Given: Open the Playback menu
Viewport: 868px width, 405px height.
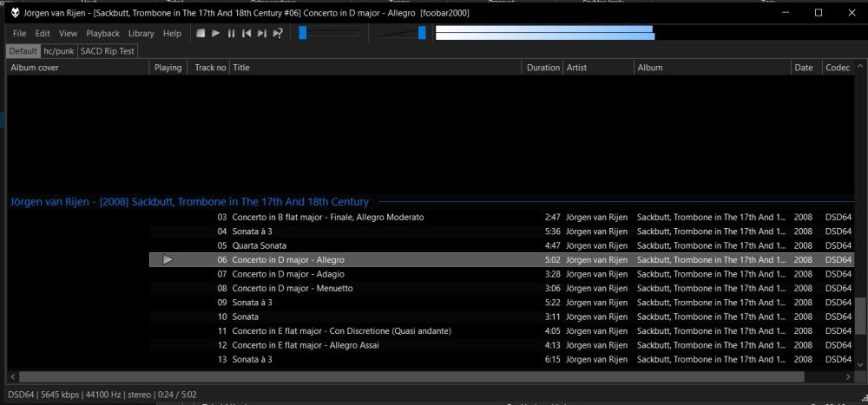Looking at the screenshot, I should point(102,33).
